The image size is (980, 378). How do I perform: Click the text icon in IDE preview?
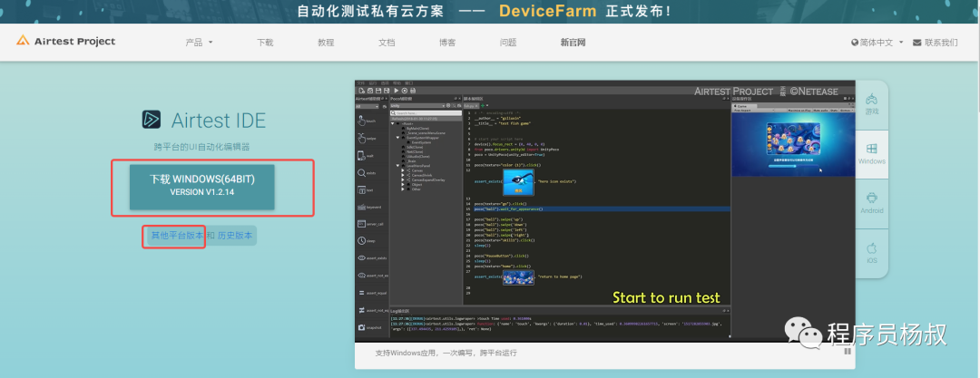362,190
